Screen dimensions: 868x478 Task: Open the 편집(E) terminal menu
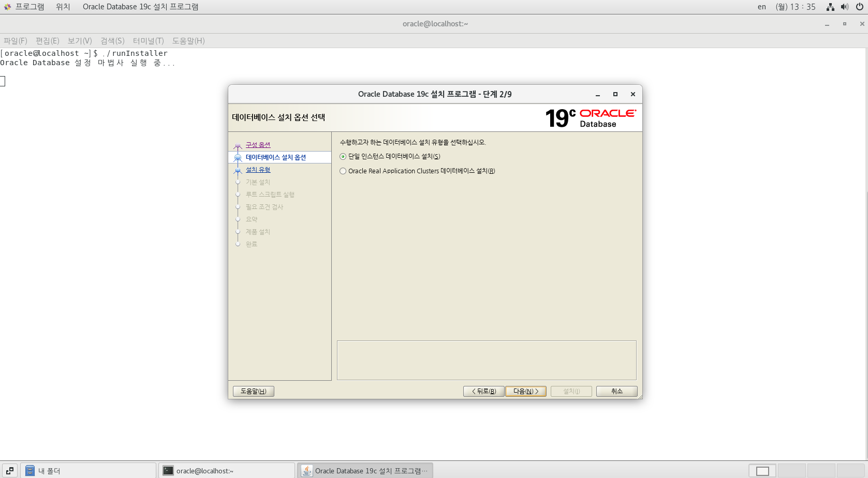point(48,41)
